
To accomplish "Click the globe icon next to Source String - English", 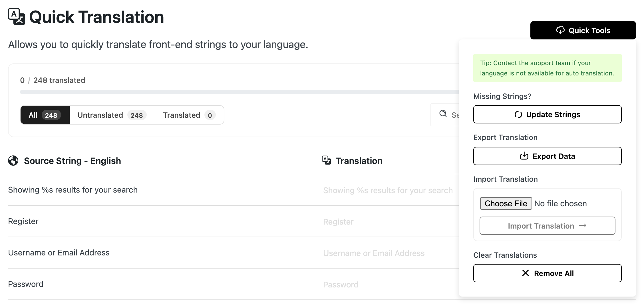I will pos(13,161).
